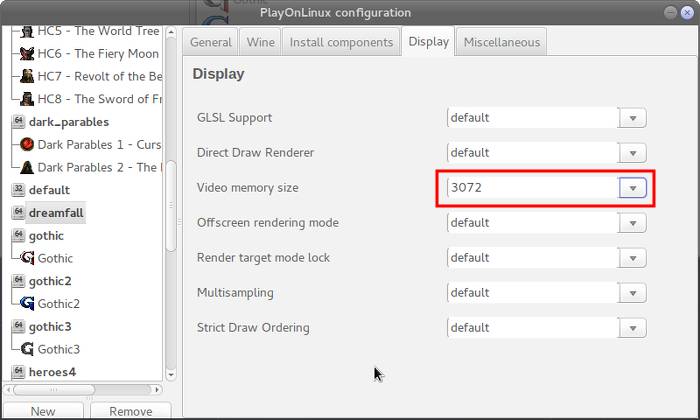Open the Render target mode lock dropdown arrow

(633, 258)
